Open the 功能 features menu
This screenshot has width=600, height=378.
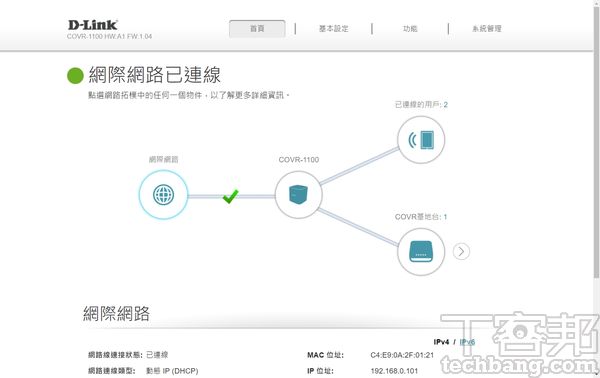coord(410,29)
